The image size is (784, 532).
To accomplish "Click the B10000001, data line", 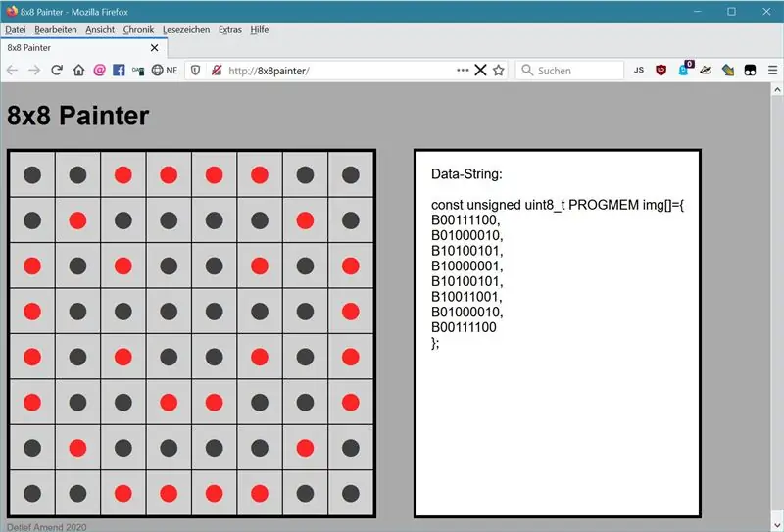I will click(467, 266).
